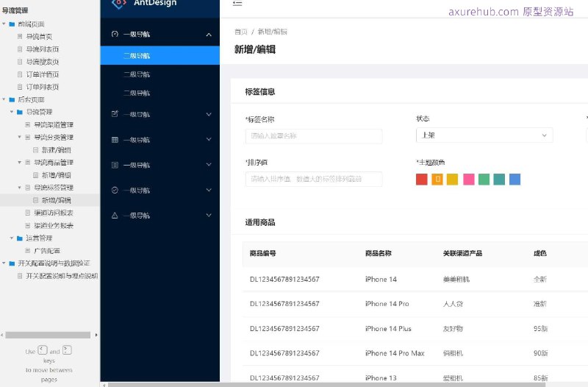The width and height of the screenshot is (588, 387).
Task: Collapse the 导流标签管理 tree arrow
Action: [x=20, y=188]
